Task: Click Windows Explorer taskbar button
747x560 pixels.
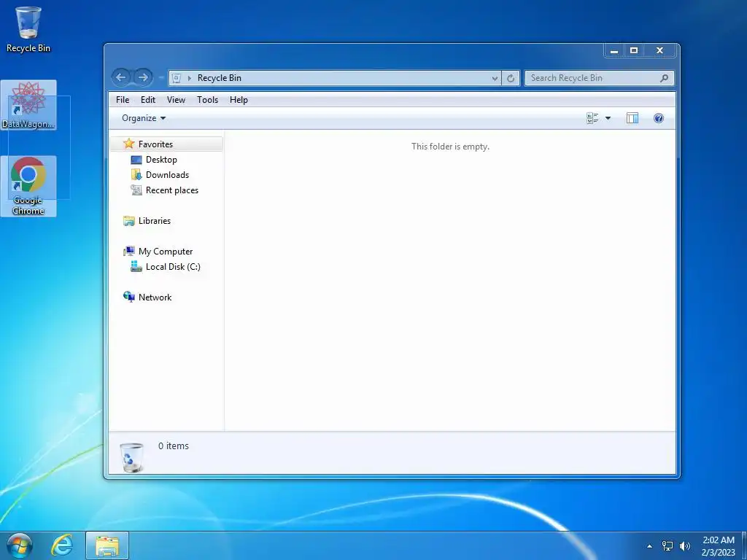Action: (107, 545)
